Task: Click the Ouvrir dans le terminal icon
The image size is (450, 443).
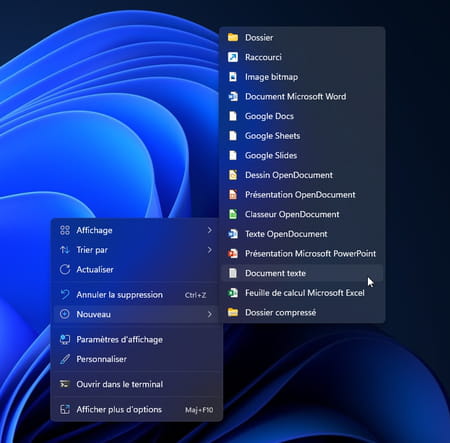Action: point(65,384)
